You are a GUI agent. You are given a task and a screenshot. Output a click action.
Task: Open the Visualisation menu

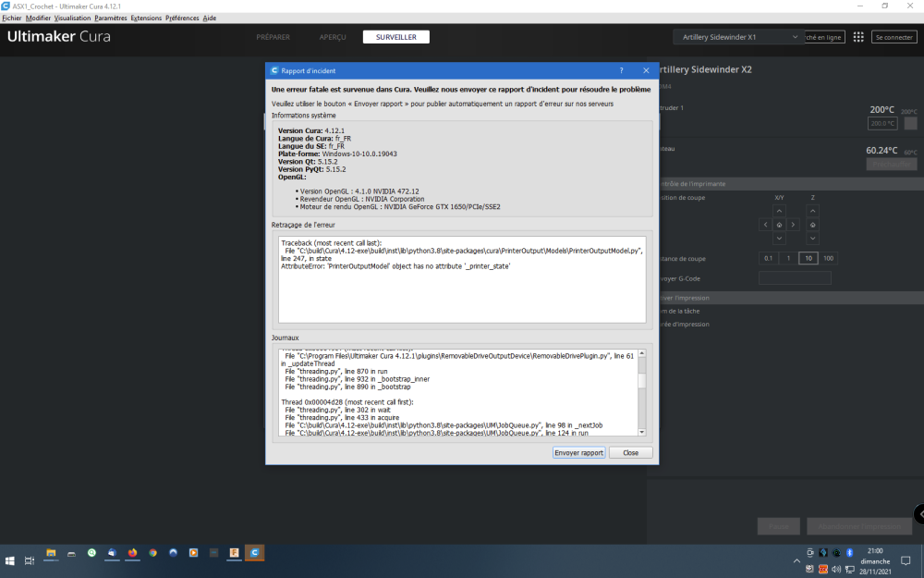pyautogui.click(x=72, y=18)
